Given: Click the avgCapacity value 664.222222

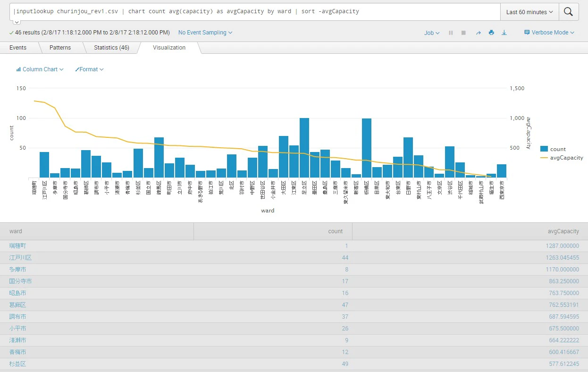Looking at the screenshot, I should 564,340.
